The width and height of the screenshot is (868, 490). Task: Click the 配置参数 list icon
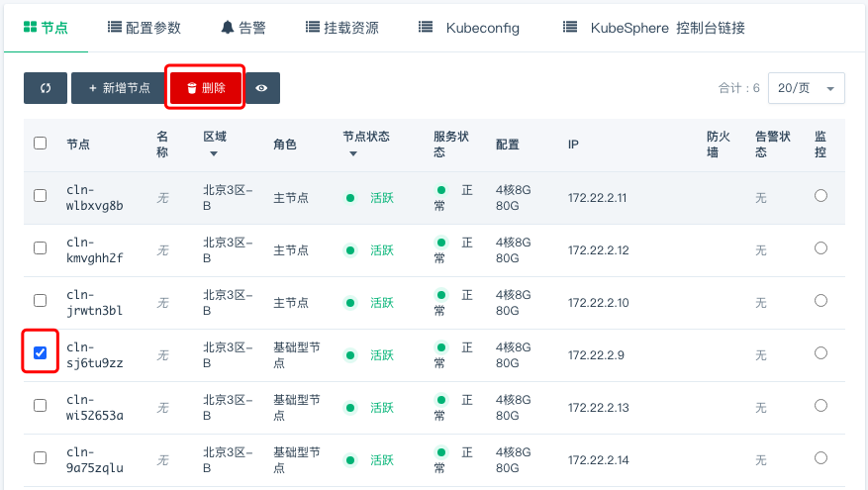[x=115, y=27]
